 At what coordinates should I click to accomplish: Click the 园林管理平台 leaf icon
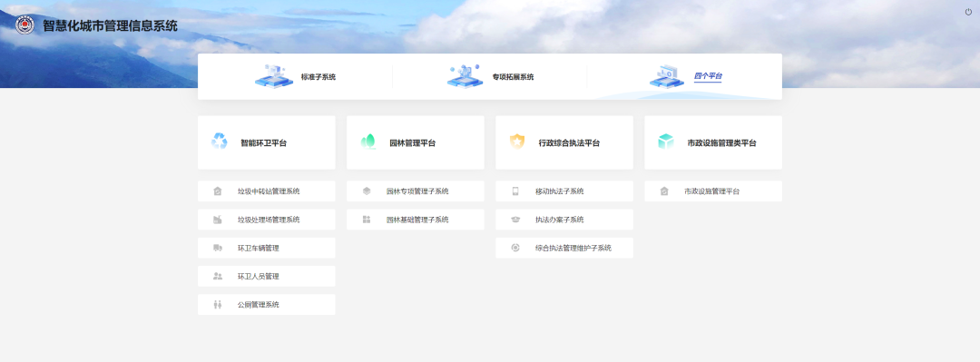[368, 142]
